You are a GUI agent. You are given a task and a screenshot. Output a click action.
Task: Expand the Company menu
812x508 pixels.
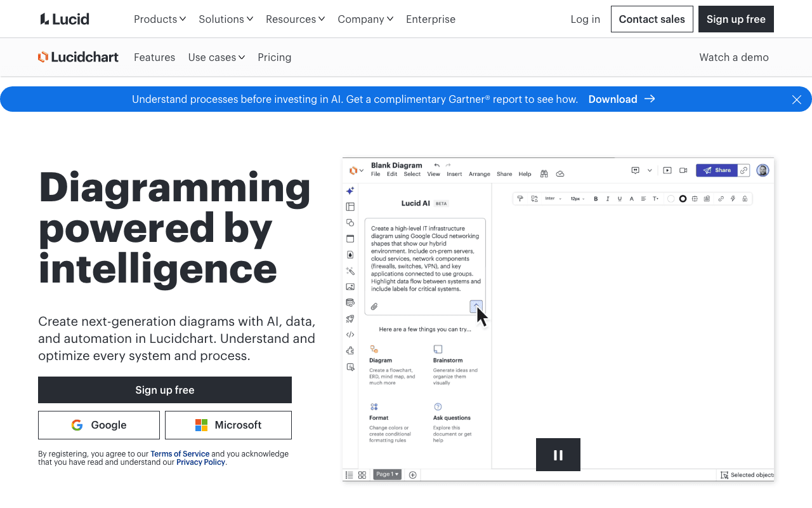[365, 19]
